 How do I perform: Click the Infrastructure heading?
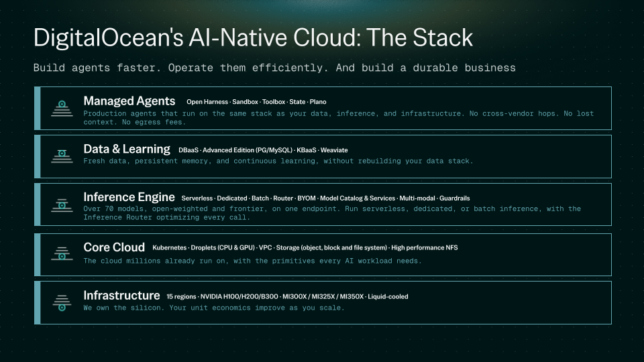[x=121, y=296]
